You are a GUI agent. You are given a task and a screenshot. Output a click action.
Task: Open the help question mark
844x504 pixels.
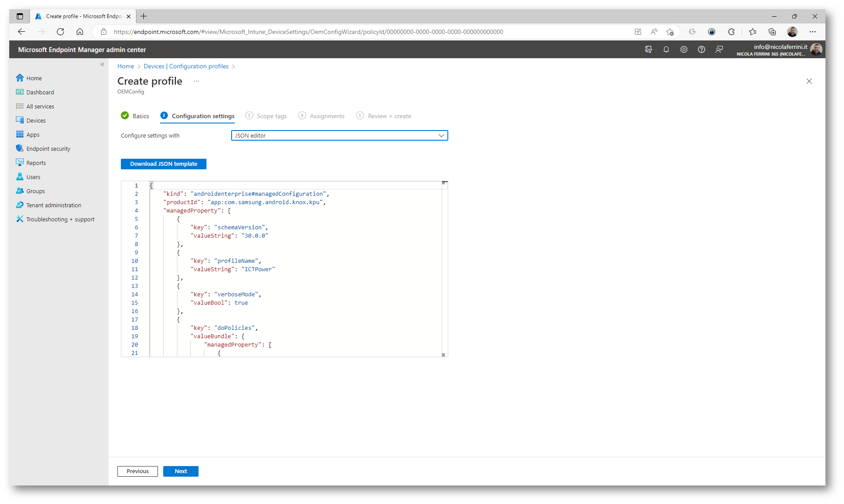pos(701,49)
